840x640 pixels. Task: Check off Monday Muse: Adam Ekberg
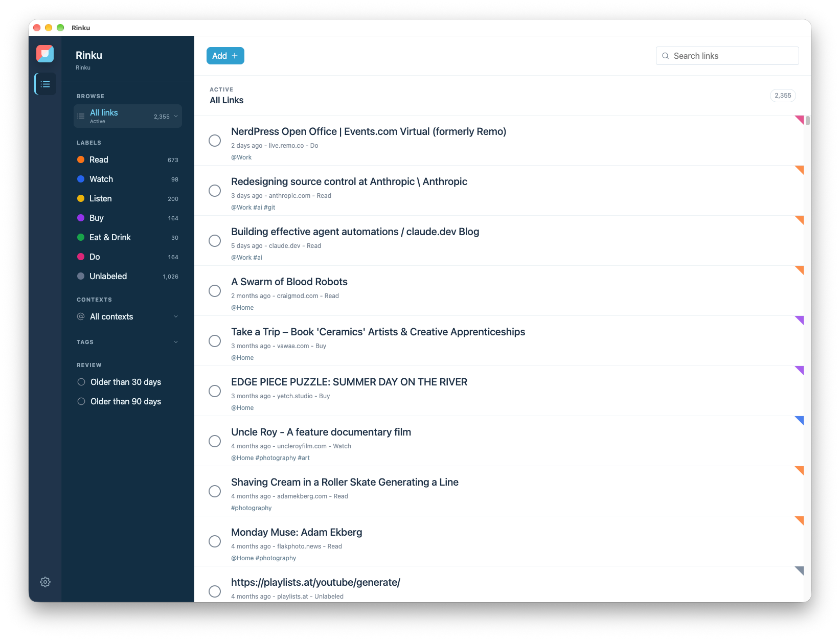[215, 541]
